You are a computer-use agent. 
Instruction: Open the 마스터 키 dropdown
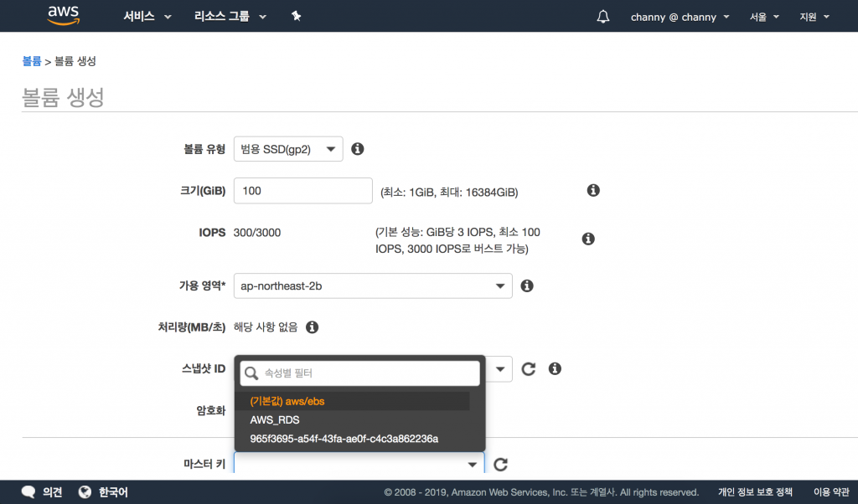coord(359,464)
